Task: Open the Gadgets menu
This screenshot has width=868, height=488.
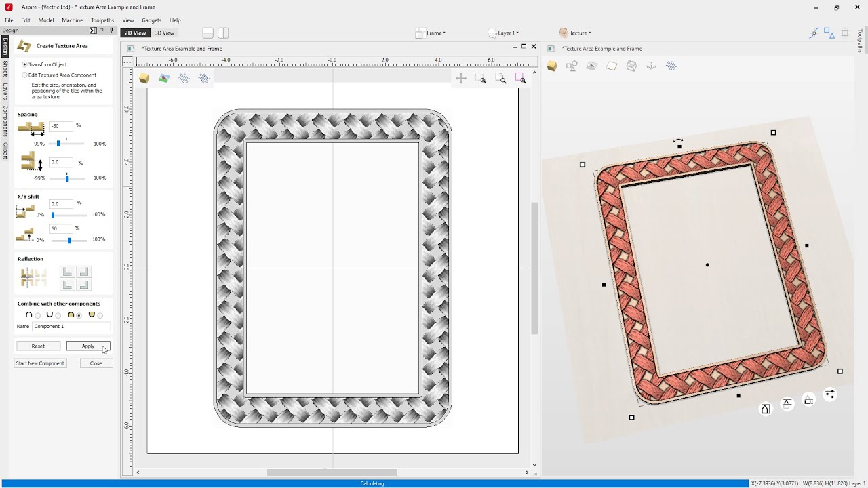Action: [151, 20]
